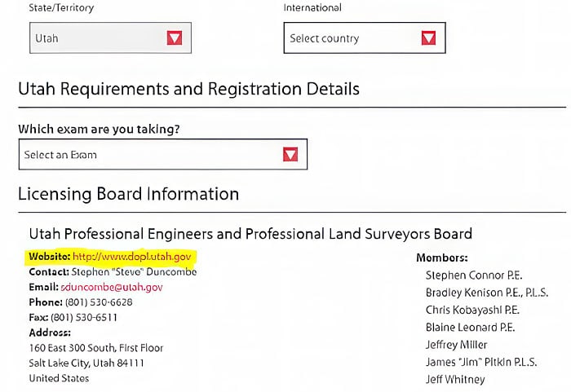Click the phone number (801) 530-6628

99,302
